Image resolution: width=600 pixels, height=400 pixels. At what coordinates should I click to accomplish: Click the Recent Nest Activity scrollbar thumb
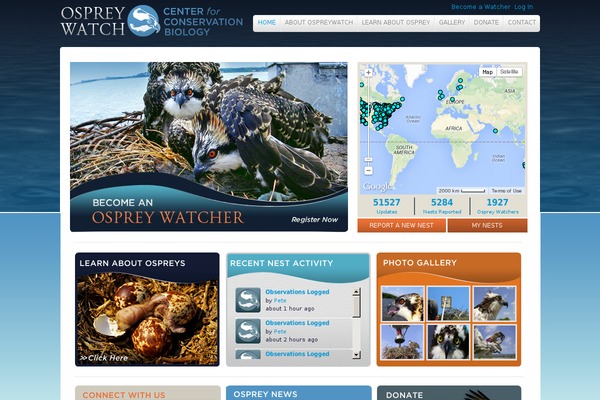point(356,307)
